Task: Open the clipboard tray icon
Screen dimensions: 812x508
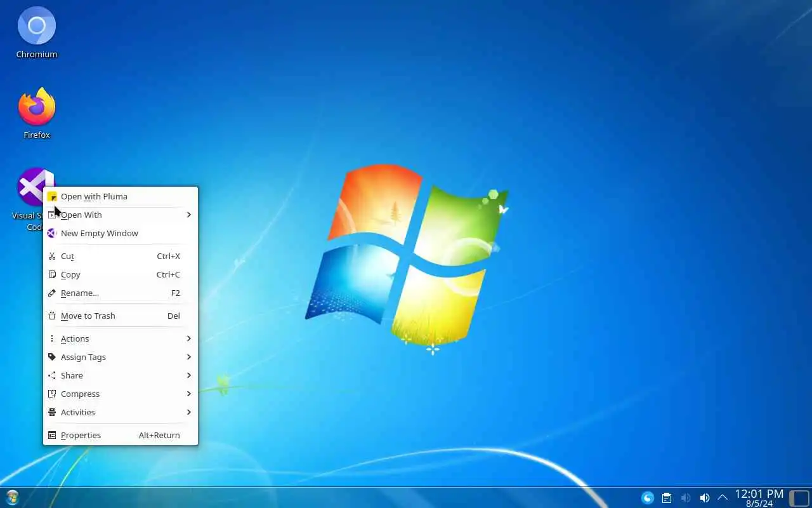Action: tap(667, 498)
